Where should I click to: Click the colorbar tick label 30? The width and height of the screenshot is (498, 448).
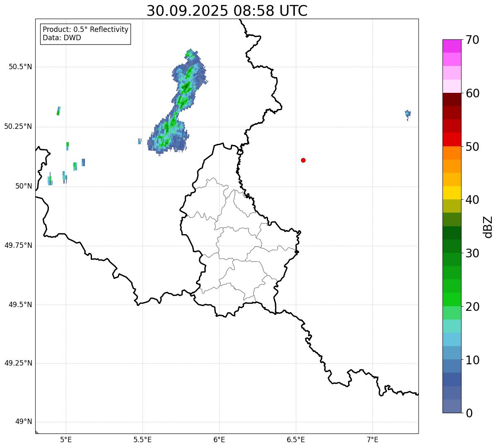[473, 253]
